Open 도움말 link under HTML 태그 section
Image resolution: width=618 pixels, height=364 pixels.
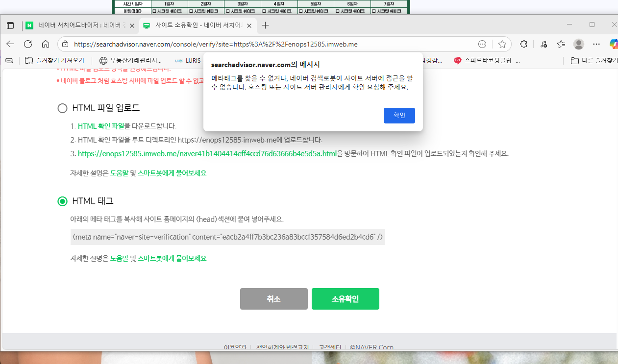pos(120,258)
